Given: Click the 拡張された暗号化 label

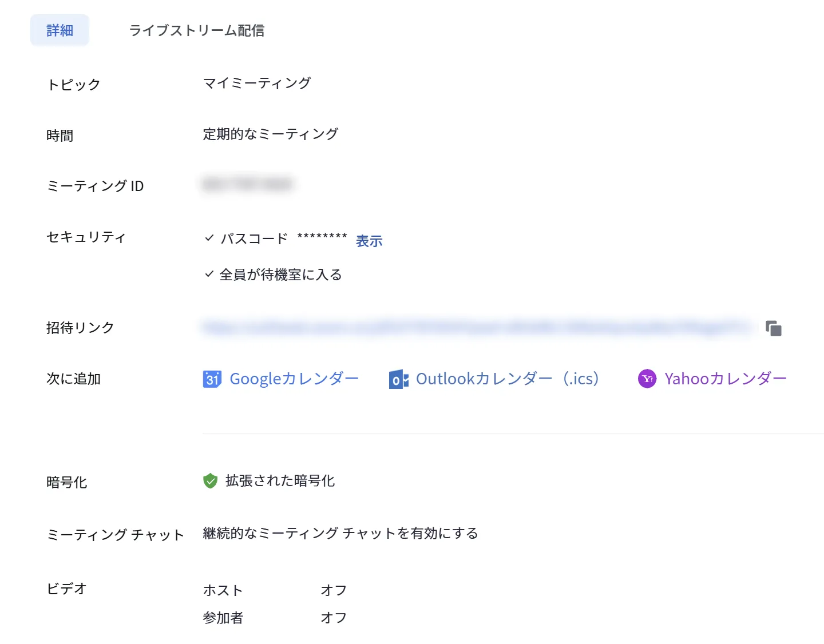Looking at the screenshot, I should tap(280, 481).
